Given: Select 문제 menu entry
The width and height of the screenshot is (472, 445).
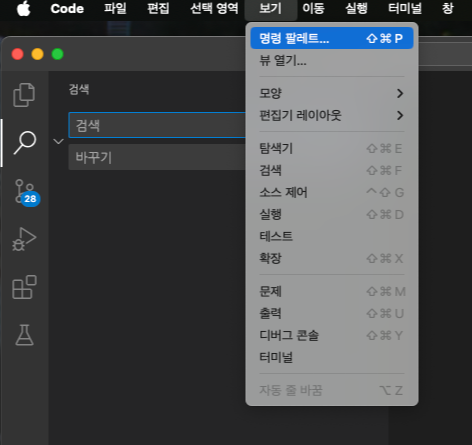Looking at the screenshot, I should 332,292.
